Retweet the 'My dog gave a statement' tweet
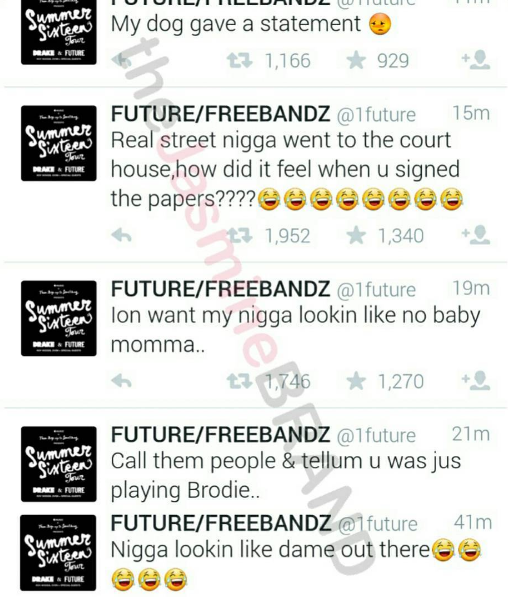Screen dimensions: 508x597 [240, 61]
